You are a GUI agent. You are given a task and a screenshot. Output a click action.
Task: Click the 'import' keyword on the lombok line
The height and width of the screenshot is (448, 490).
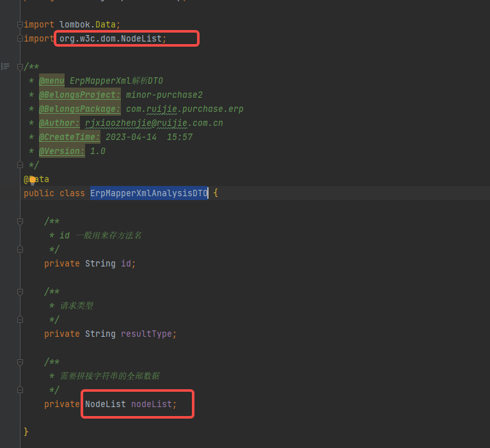click(39, 24)
